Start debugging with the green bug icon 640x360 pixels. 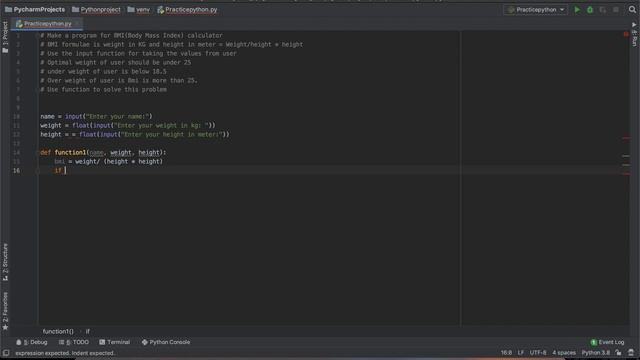[x=590, y=9]
